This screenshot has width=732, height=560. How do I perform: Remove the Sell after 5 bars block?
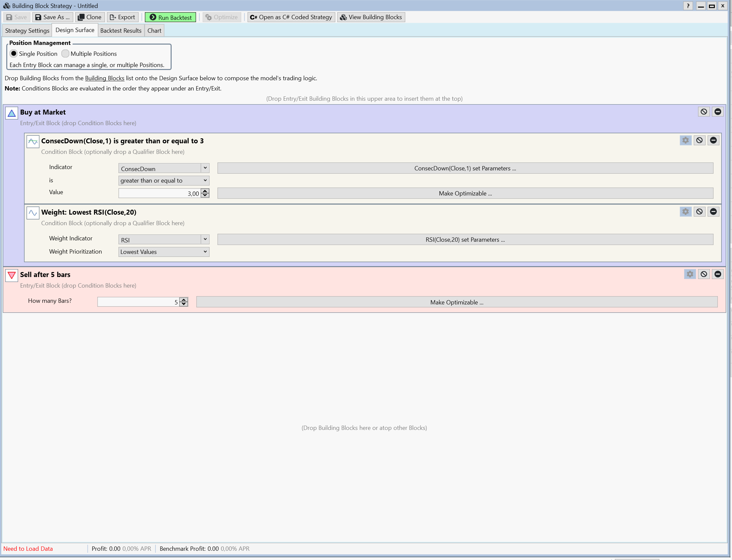coord(718,274)
